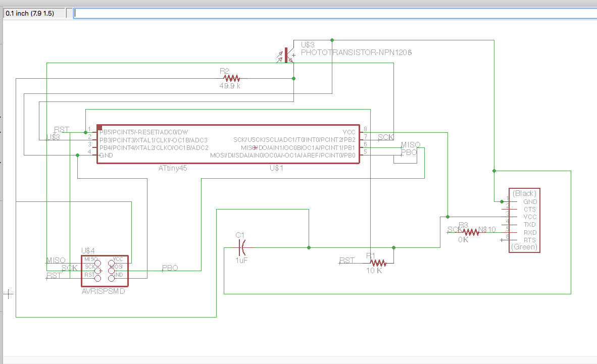This screenshot has width=597, height=364.
Task: Click the VCC pin on the serial header
Action: pyautogui.click(x=530, y=217)
